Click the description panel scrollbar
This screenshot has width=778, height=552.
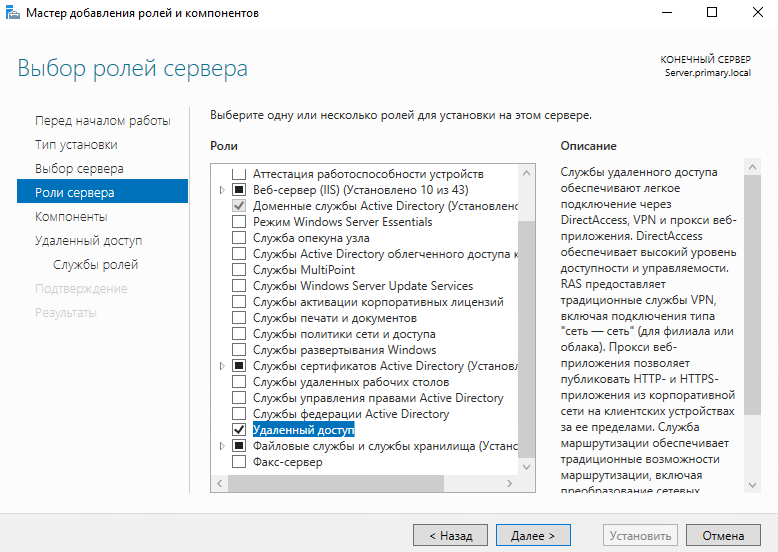point(751,320)
